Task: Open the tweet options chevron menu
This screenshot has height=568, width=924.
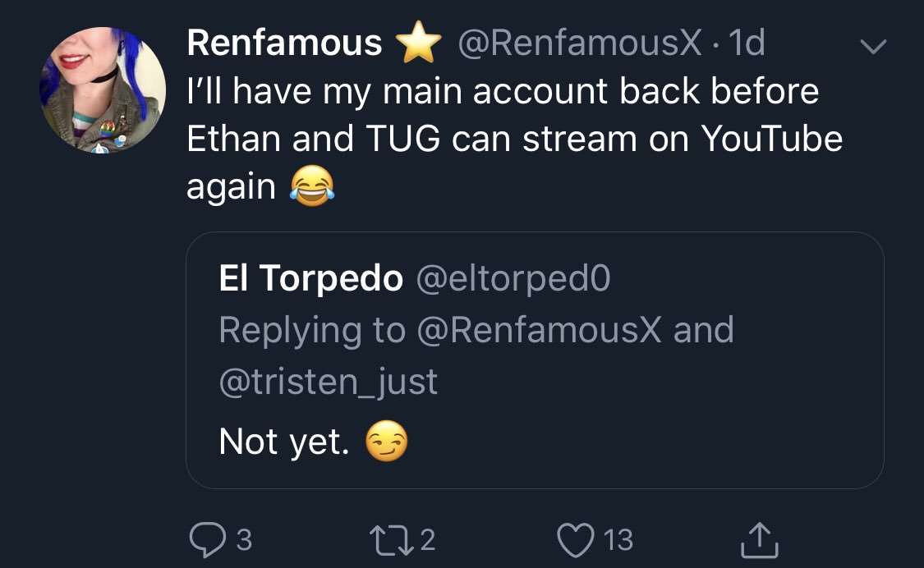Action: (x=873, y=46)
